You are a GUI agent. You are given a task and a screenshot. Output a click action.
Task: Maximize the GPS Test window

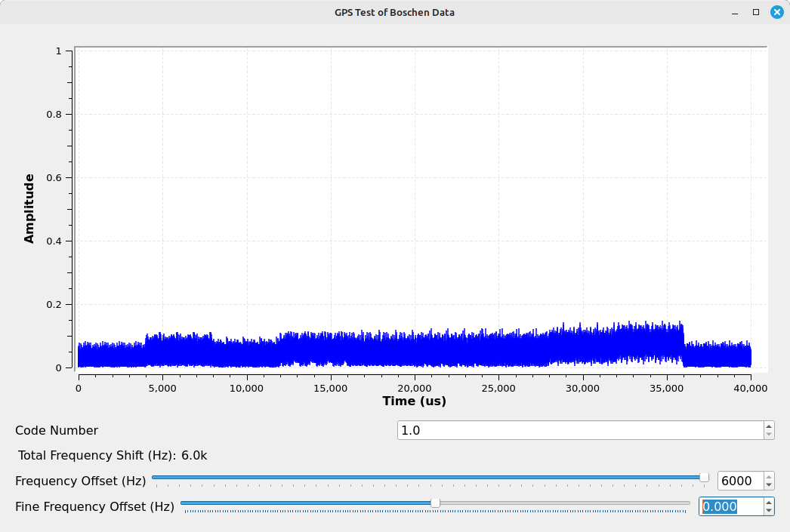(x=755, y=12)
